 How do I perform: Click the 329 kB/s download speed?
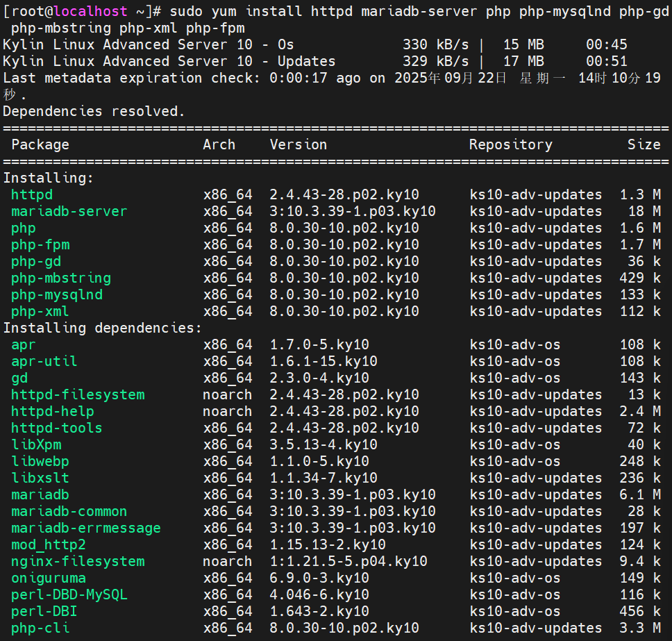click(435, 61)
